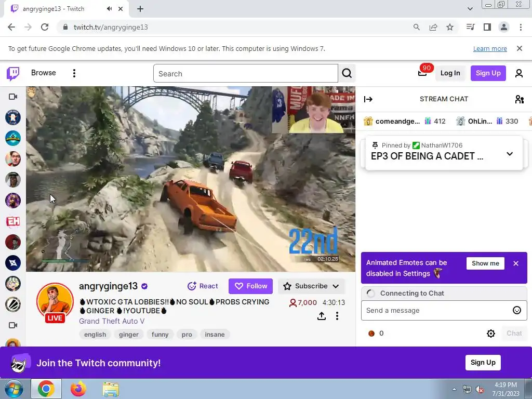Click the angryginge13 channel name
This screenshot has height=399, width=532.
108,286
